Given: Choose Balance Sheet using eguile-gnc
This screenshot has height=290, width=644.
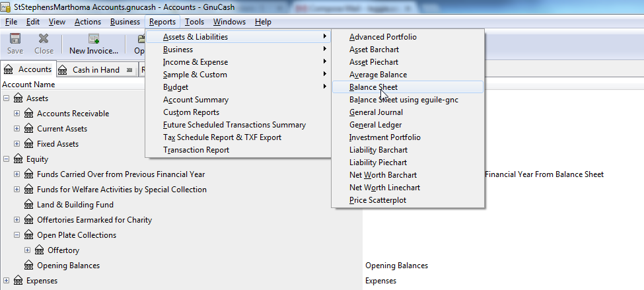Looking at the screenshot, I should point(408,100).
